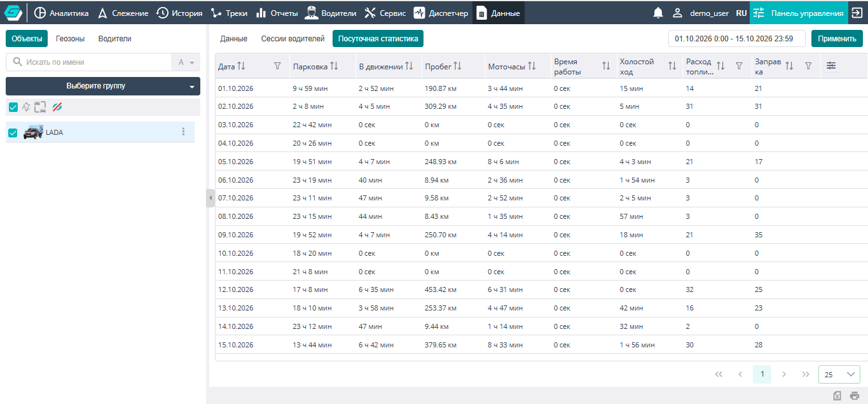The height and width of the screenshot is (404, 868).
Task: Sort the table by Пробег
Action: pos(457,66)
